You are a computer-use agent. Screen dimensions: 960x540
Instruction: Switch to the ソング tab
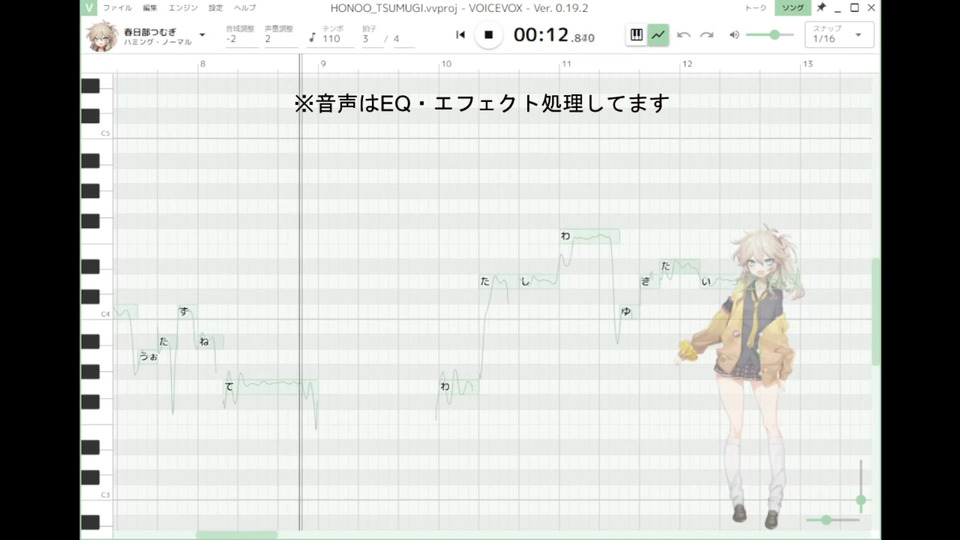point(793,8)
